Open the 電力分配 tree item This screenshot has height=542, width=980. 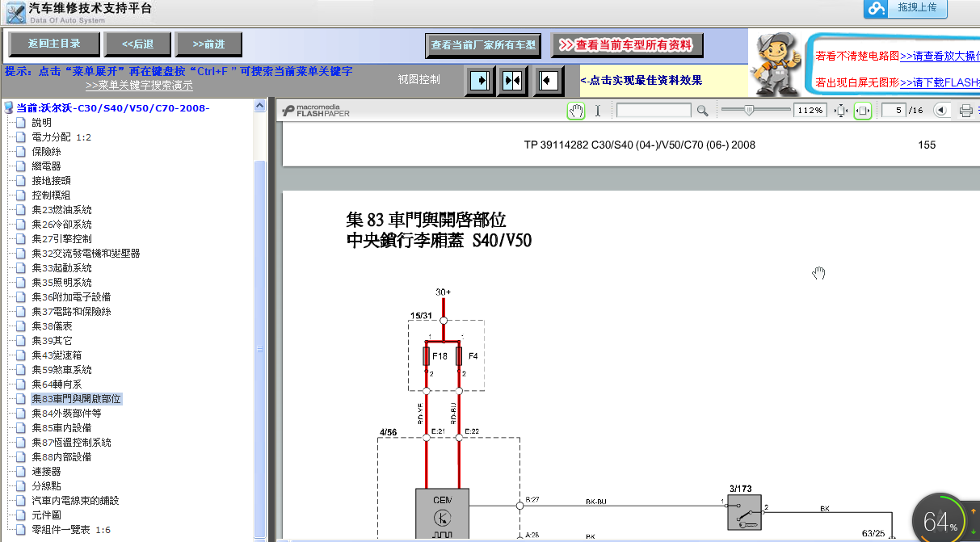coord(61,137)
